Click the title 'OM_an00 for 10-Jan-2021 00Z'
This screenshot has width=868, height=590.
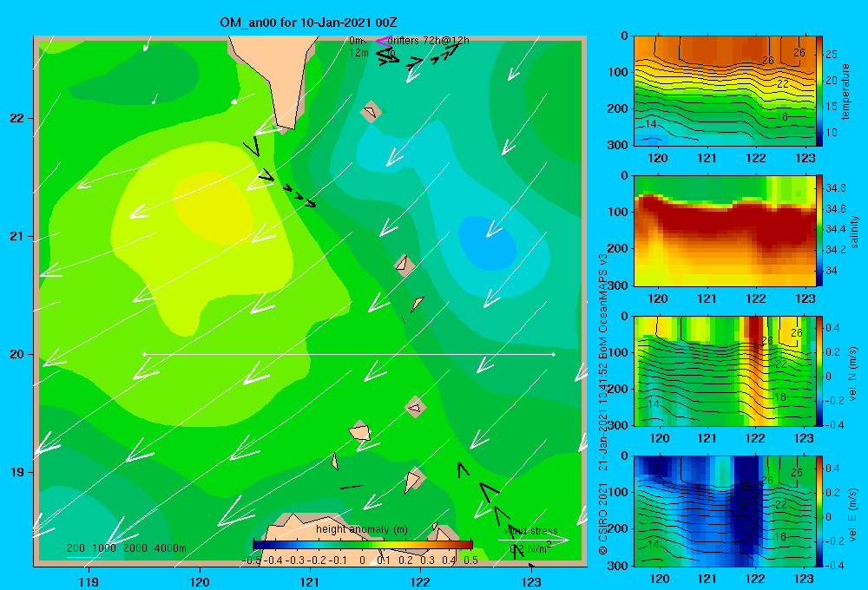click(308, 23)
